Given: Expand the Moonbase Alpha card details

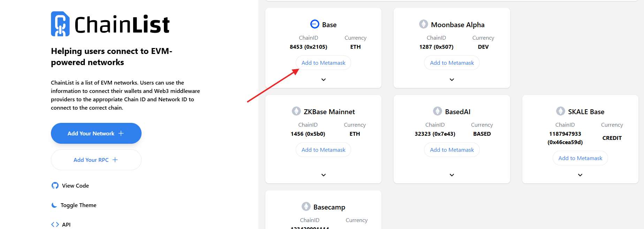Looking at the screenshot, I should tap(452, 80).
